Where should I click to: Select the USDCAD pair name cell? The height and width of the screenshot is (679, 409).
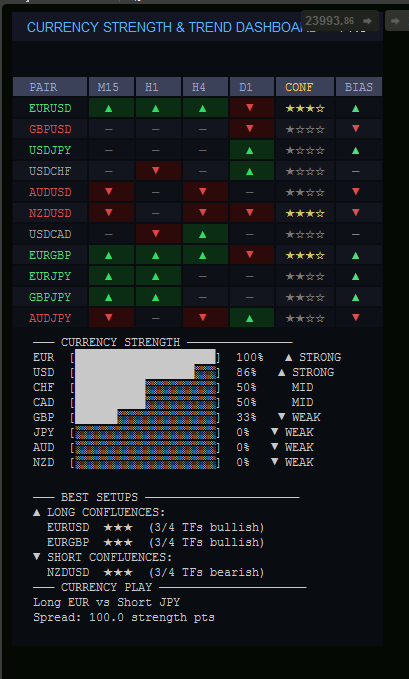click(x=50, y=234)
